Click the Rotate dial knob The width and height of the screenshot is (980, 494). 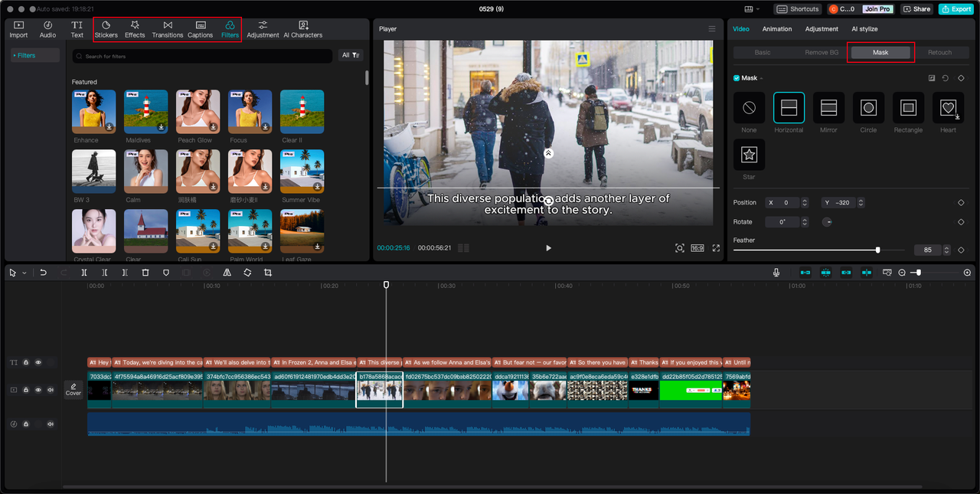pyautogui.click(x=828, y=222)
